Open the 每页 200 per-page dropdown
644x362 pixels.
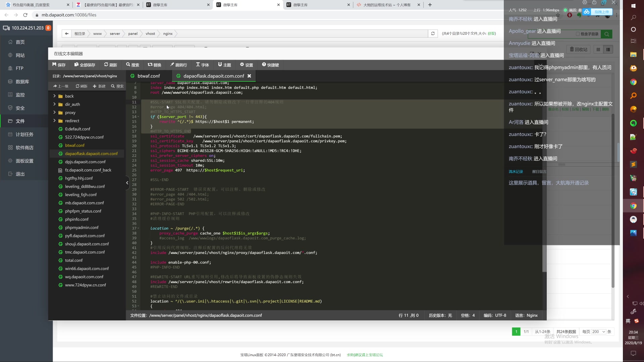coord(599,331)
